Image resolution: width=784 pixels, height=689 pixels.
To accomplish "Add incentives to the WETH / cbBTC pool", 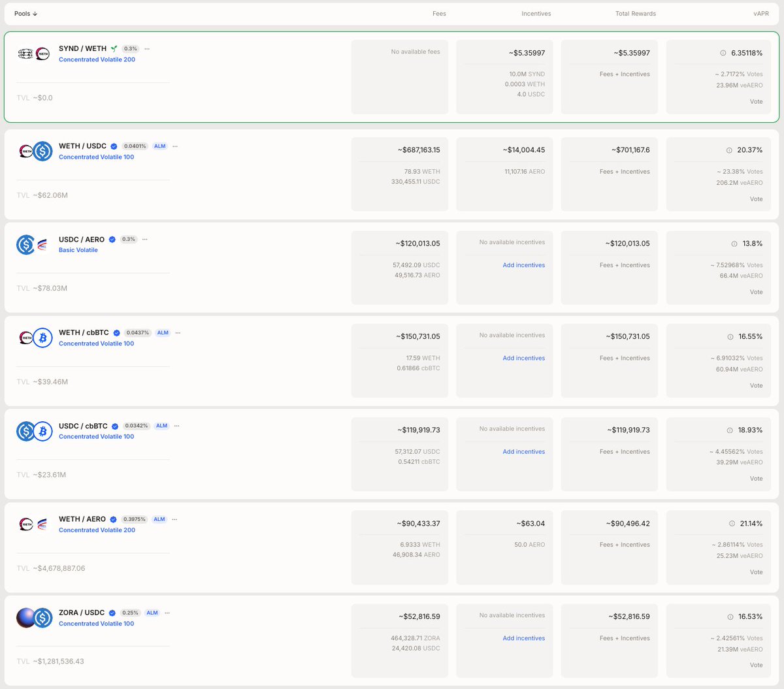I will (524, 359).
